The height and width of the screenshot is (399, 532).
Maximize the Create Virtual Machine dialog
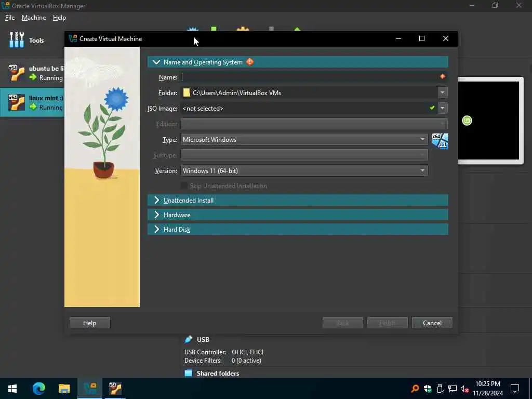422,38
